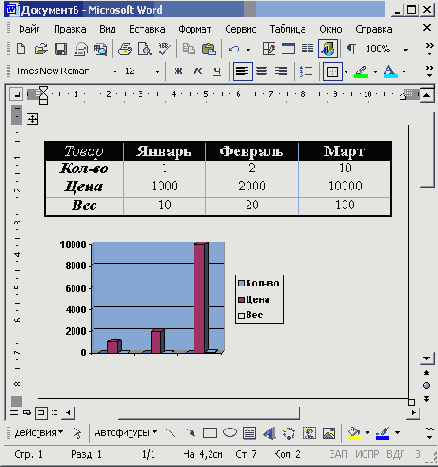Open the Действия button on the drawing toolbar
The image size is (438, 467).
click(x=38, y=433)
